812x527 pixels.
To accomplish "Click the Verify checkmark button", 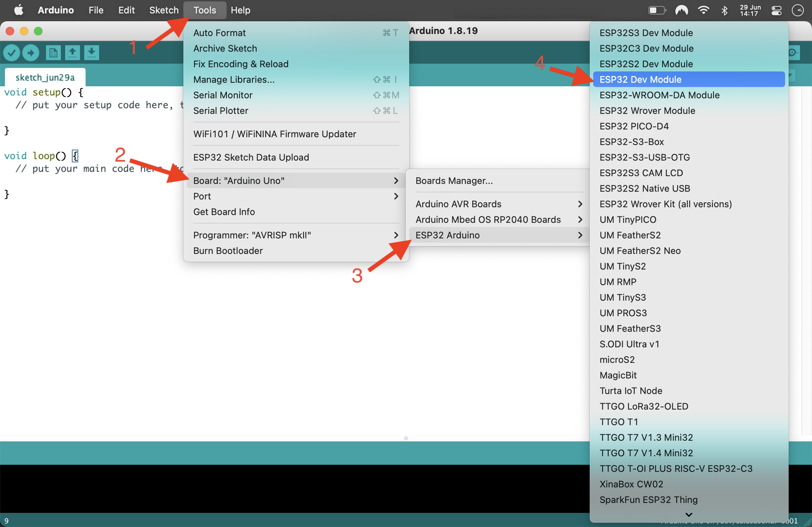I will (x=11, y=53).
